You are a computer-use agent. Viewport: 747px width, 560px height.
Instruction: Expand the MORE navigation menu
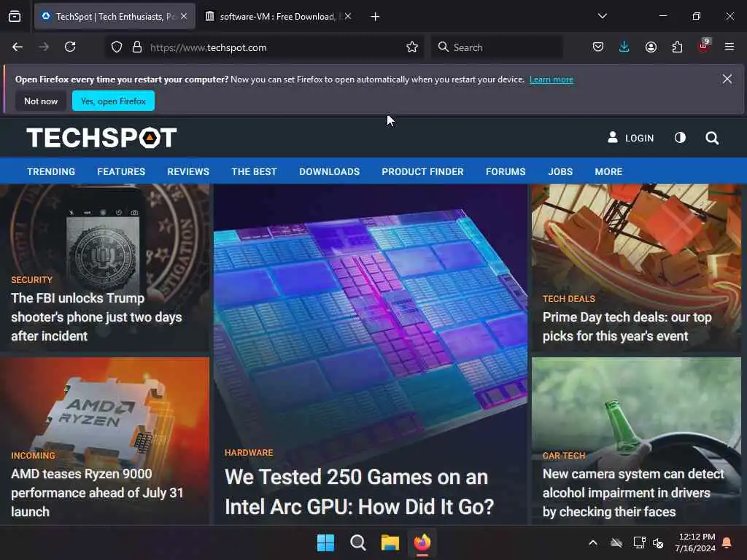click(x=608, y=172)
